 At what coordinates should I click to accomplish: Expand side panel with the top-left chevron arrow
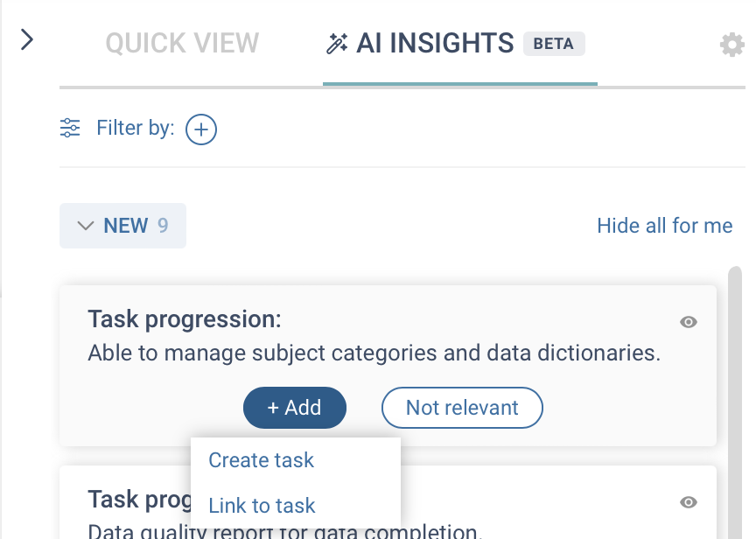[26, 39]
